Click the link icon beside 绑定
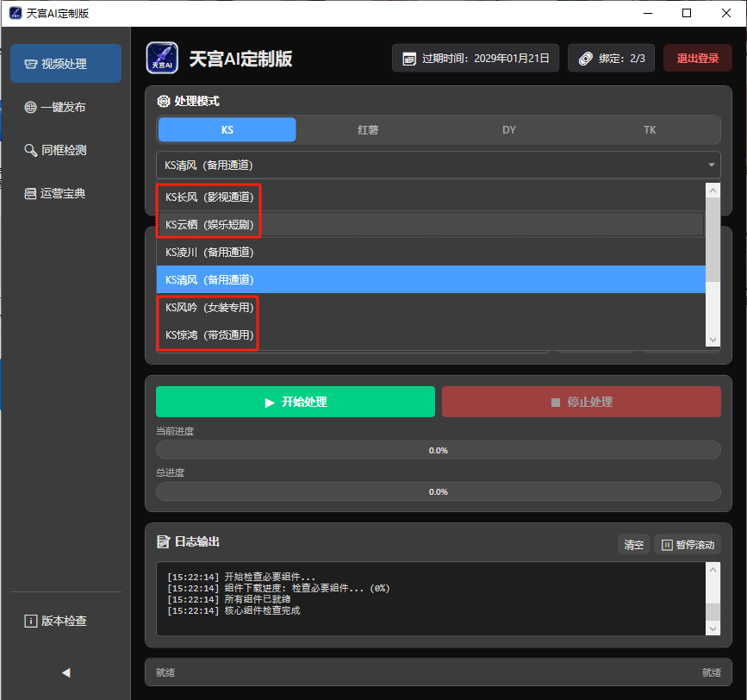 click(586, 59)
